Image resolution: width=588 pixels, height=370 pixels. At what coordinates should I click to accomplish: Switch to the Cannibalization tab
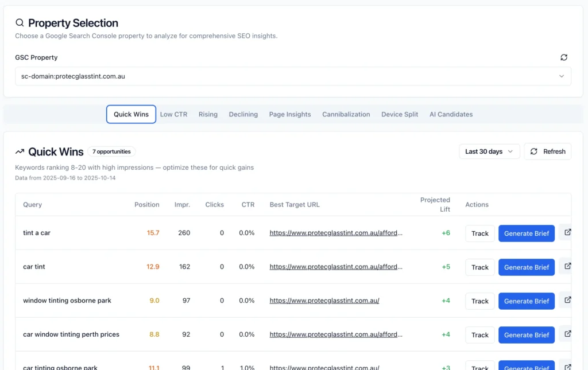(x=346, y=114)
